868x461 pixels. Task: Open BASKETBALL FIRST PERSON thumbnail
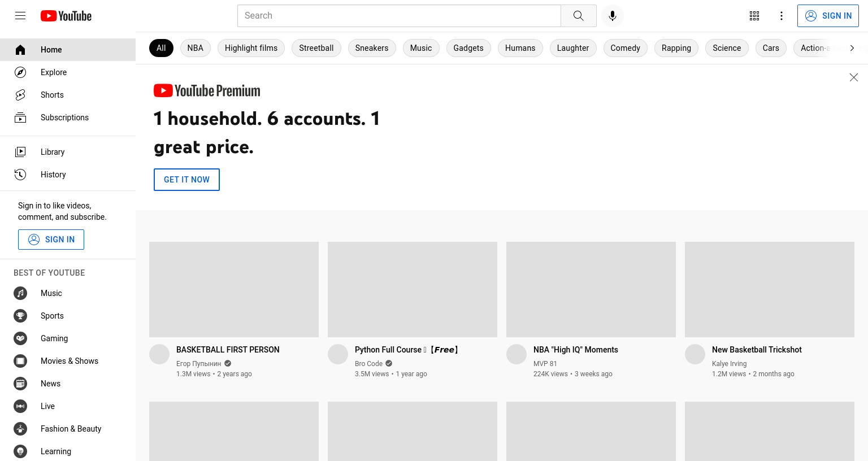point(234,290)
